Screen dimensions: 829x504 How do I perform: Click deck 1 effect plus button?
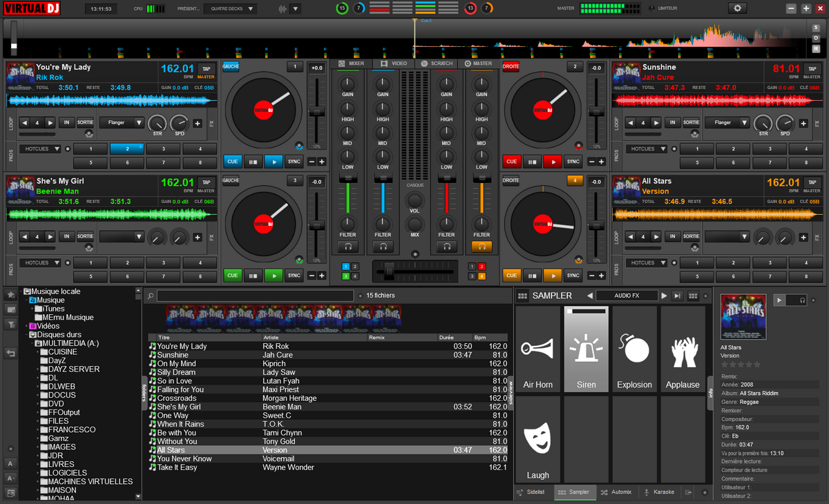[x=198, y=124]
